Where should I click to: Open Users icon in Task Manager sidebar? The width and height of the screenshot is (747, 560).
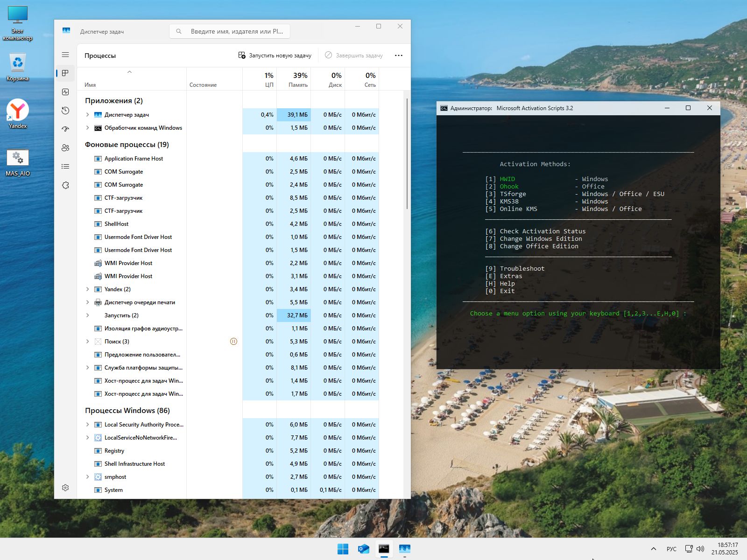[x=65, y=148]
